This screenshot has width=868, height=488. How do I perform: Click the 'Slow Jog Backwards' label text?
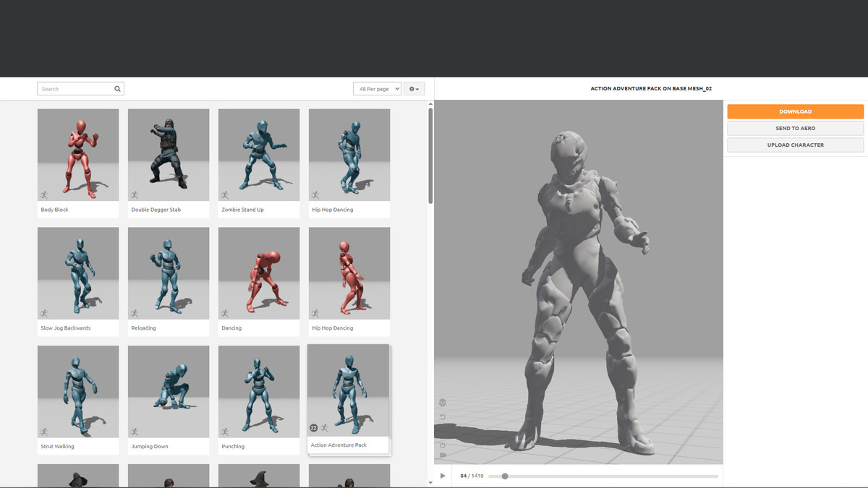pos(66,328)
